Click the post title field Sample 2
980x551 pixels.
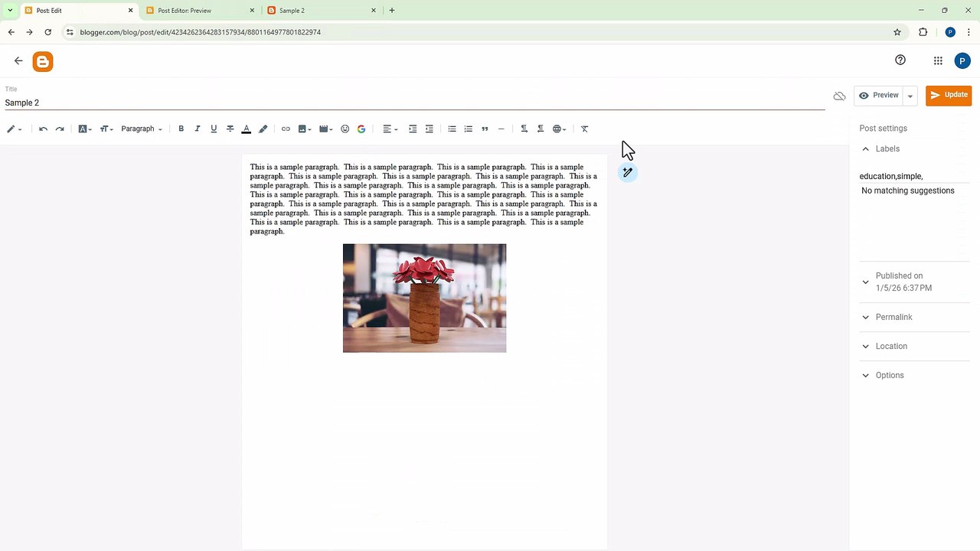click(x=414, y=103)
